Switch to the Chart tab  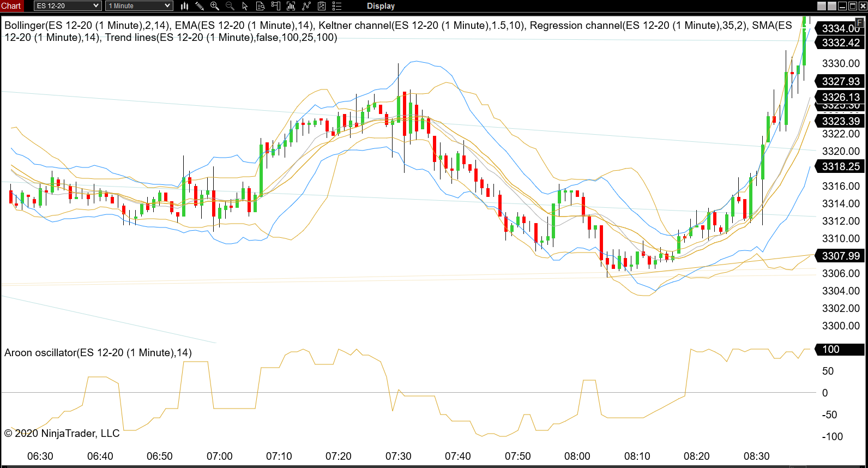[11, 6]
